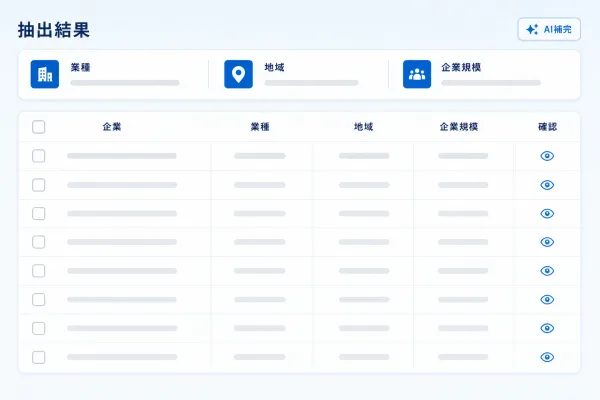Check the eighth row's checkbox
This screenshot has width=600, height=400.
tap(39, 358)
